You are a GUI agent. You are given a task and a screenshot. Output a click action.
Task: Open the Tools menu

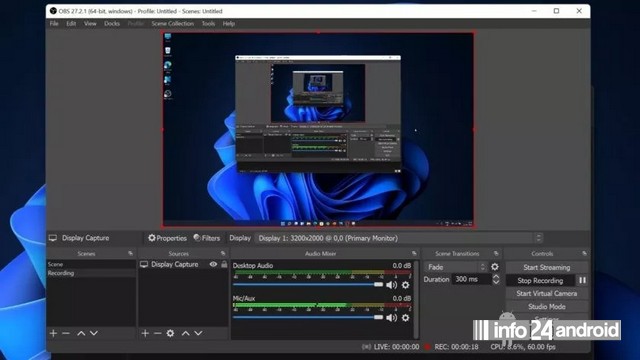pos(208,24)
